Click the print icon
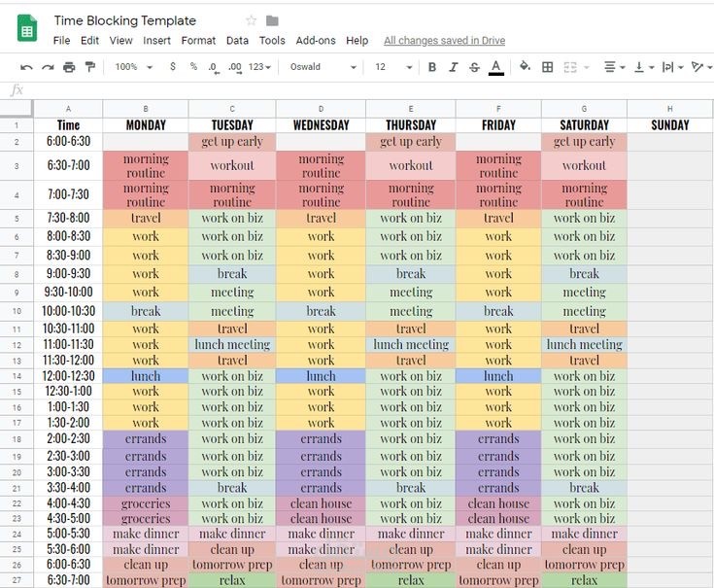The height and width of the screenshot is (588, 714). pos(69,67)
